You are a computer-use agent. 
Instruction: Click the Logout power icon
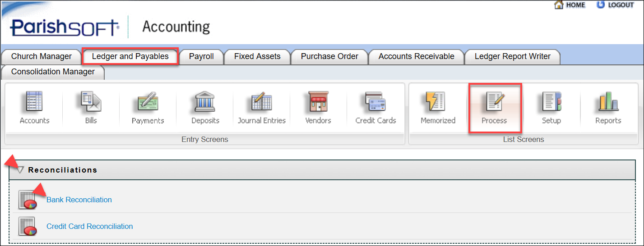point(600,5)
